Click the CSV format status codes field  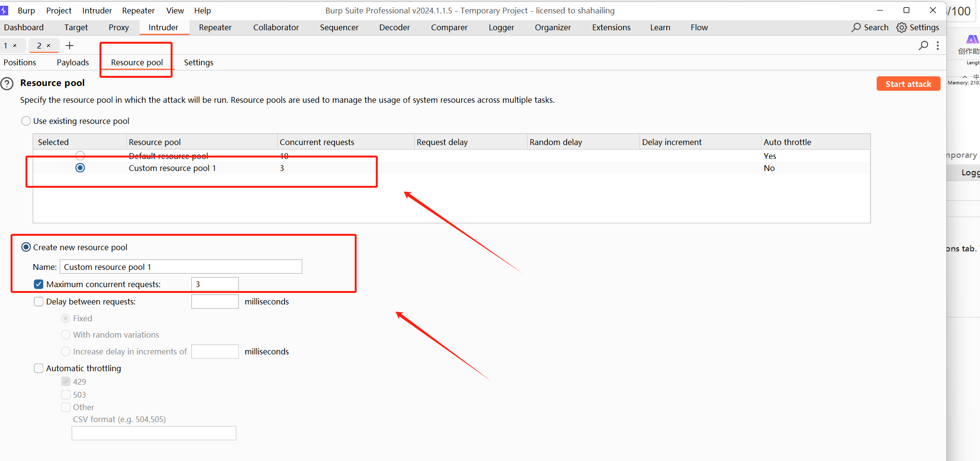click(x=154, y=433)
